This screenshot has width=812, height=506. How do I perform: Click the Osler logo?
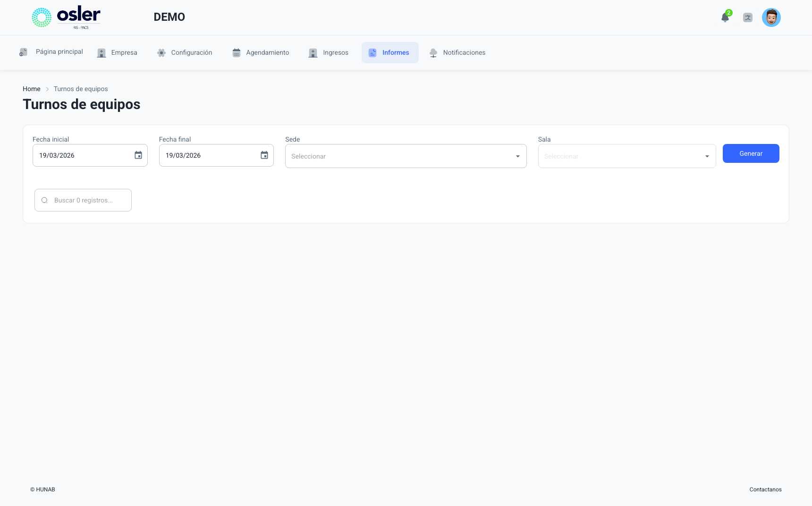pyautogui.click(x=66, y=17)
